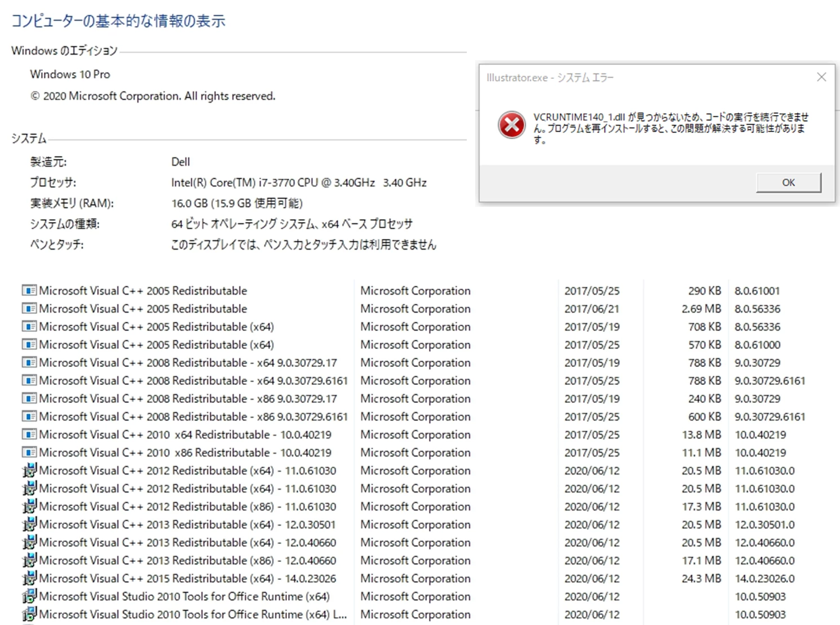The image size is (840, 625).
Task: Click OK in the Illustrator.exe error dialog
Action: [x=788, y=183]
